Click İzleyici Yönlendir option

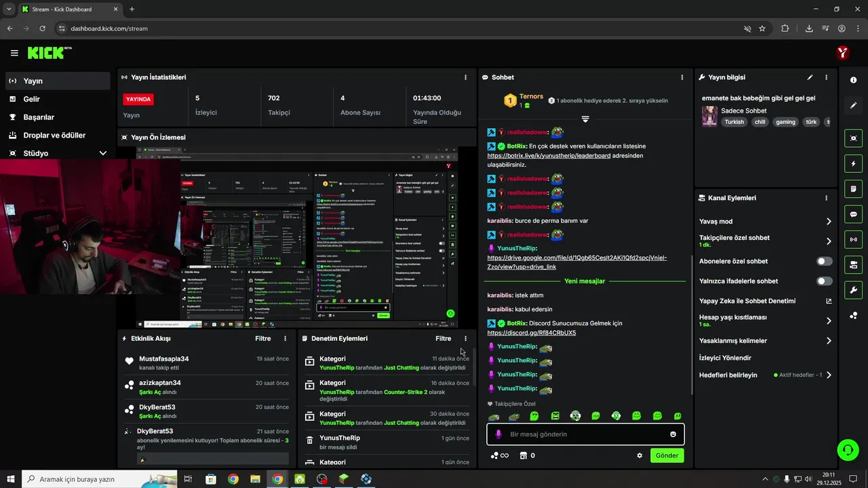tap(725, 358)
